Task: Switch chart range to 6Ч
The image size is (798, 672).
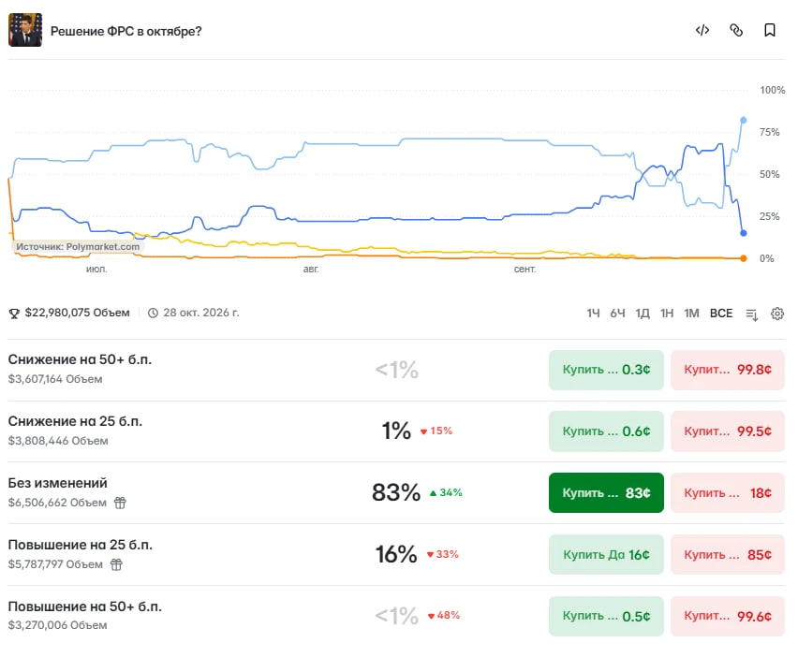Action: pos(617,314)
